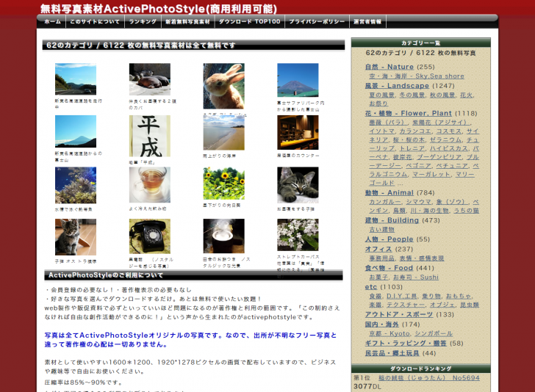Open カンガルー animal subcategory
This screenshot has height=392, width=535.
coord(385,202)
